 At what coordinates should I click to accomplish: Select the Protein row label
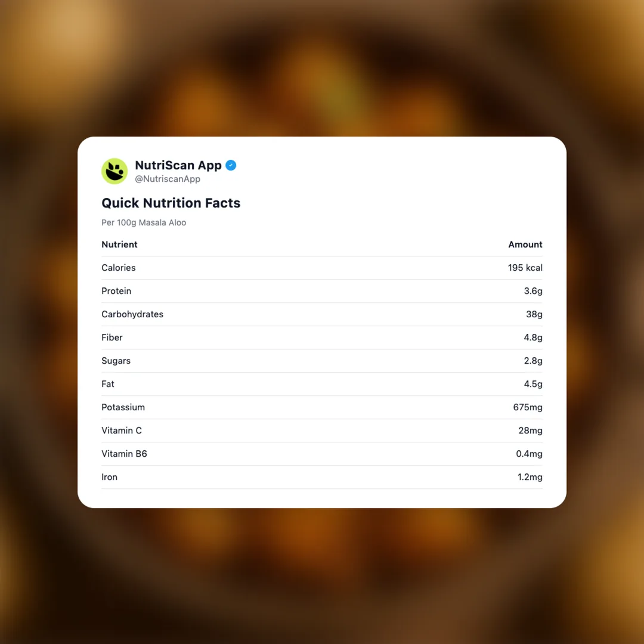point(116,291)
